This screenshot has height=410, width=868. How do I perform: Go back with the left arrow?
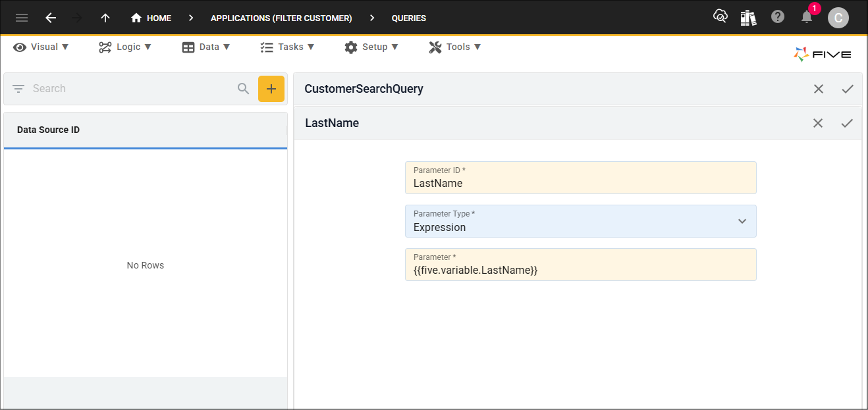(51, 18)
